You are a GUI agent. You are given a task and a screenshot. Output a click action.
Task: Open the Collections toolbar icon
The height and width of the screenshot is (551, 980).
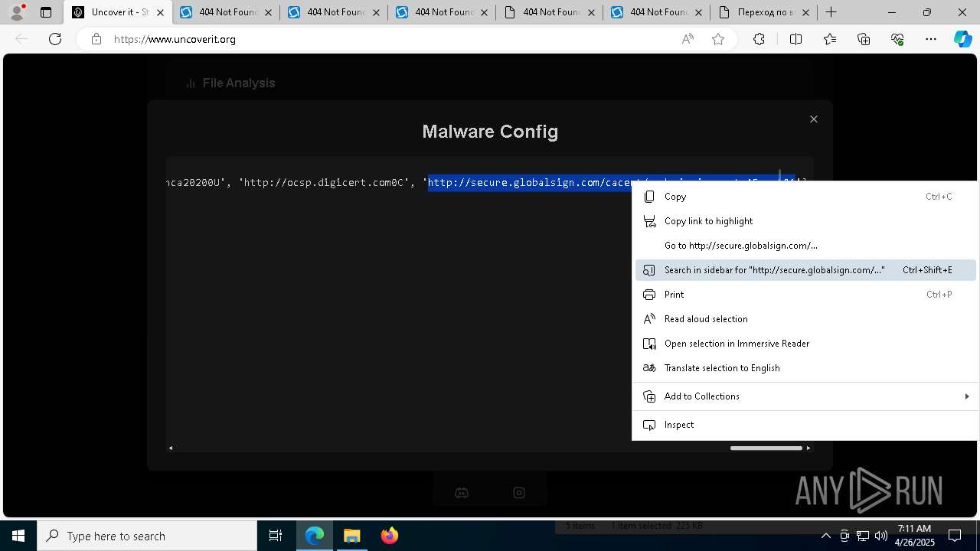point(864,39)
